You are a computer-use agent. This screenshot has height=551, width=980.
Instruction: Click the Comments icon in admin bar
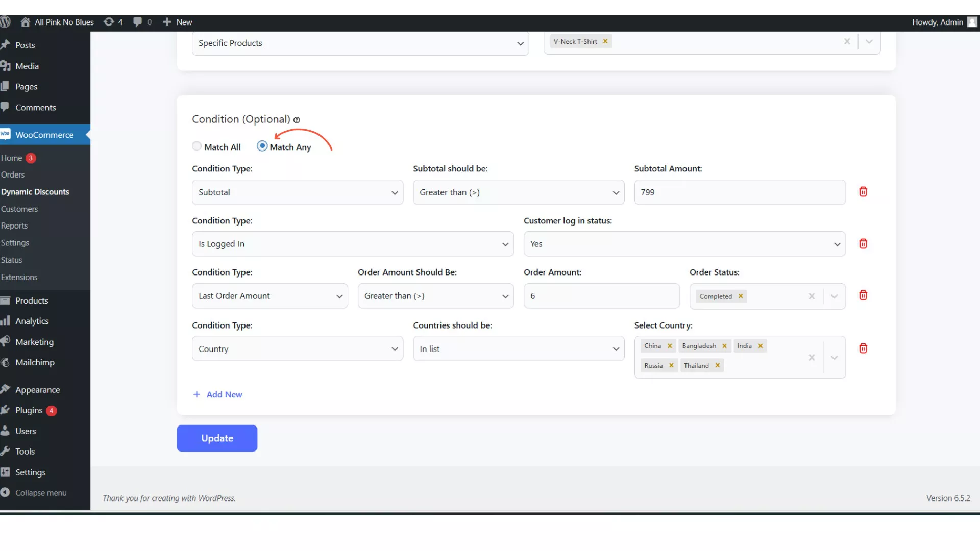pos(137,21)
